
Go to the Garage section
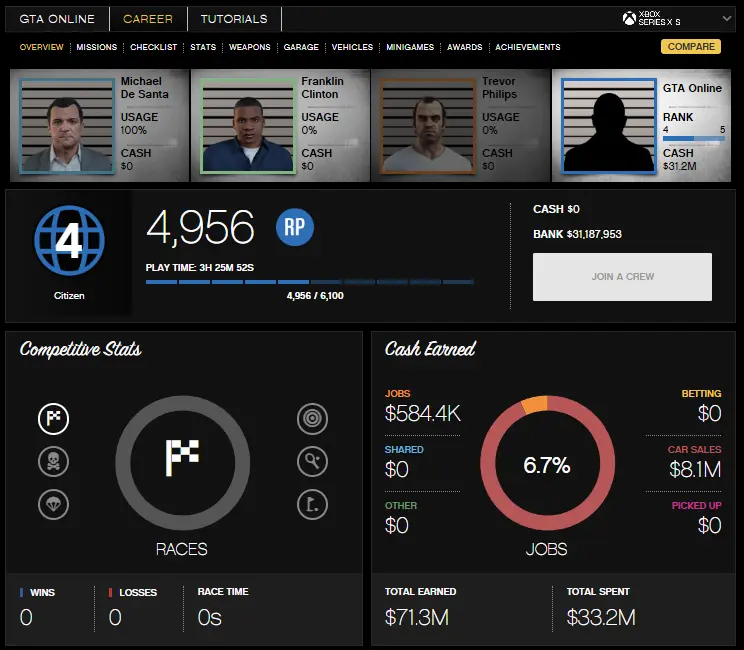tap(301, 47)
